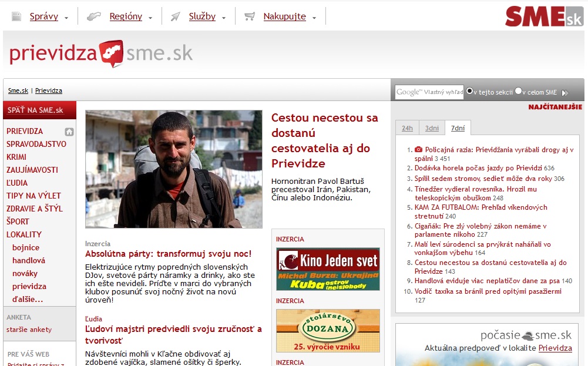
Task: Click the camera icon by Policajná razia article
Action: 419,150
